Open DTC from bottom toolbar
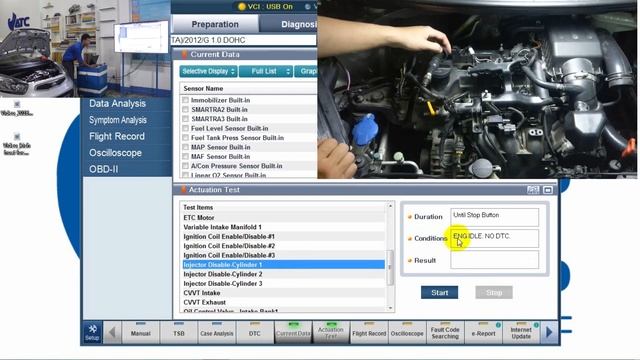The image size is (640, 360). [x=255, y=332]
